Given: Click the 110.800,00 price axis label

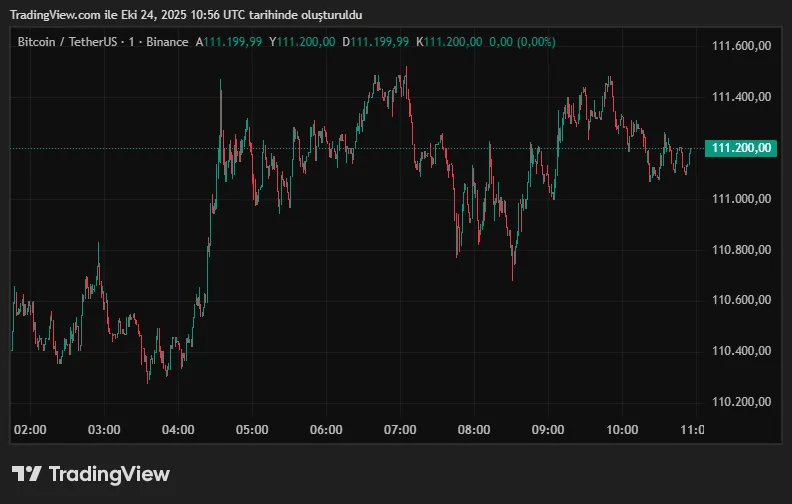Looking at the screenshot, I should [x=741, y=249].
